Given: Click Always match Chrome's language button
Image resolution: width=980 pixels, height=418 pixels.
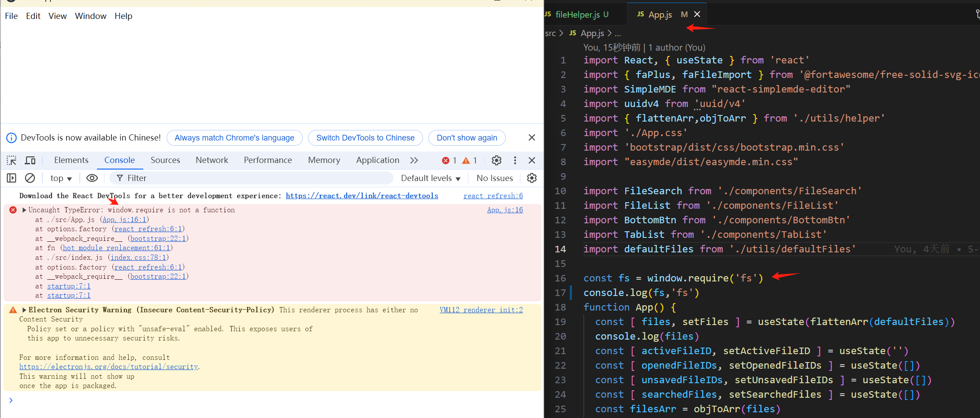Looking at the screenshot, I should tap(234, 138).
